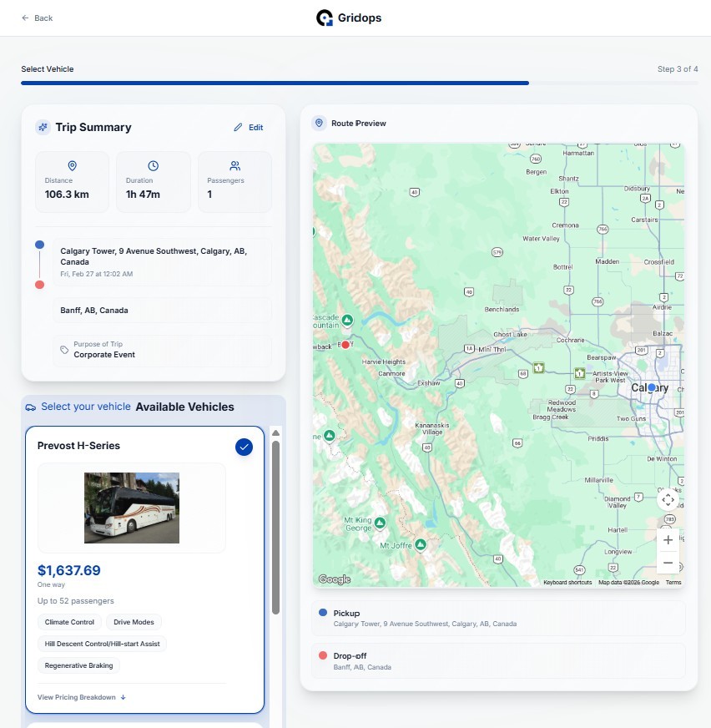Click the Banff, AB, Canada destination field
Viewport: 711px width, 728px height.
tap(162, 310)
